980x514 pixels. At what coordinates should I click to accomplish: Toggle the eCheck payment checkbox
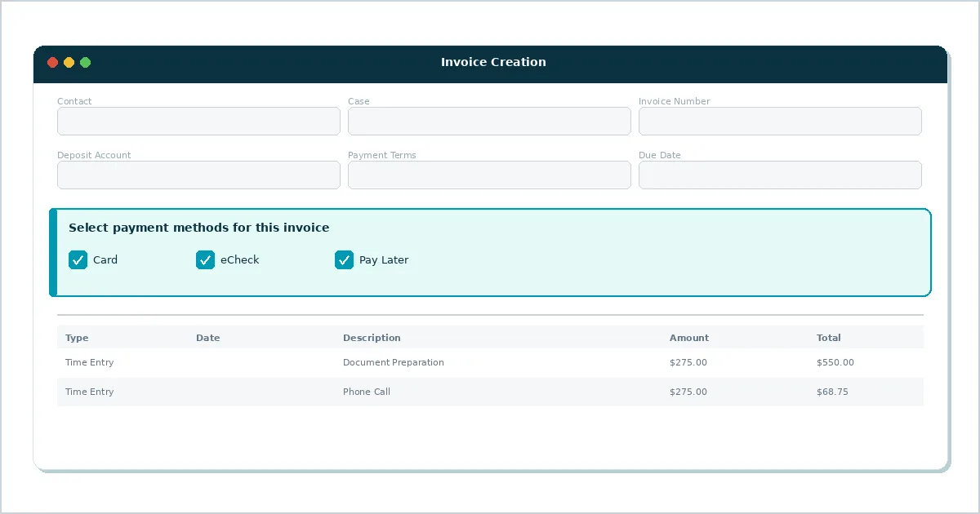tap(205, 260)
